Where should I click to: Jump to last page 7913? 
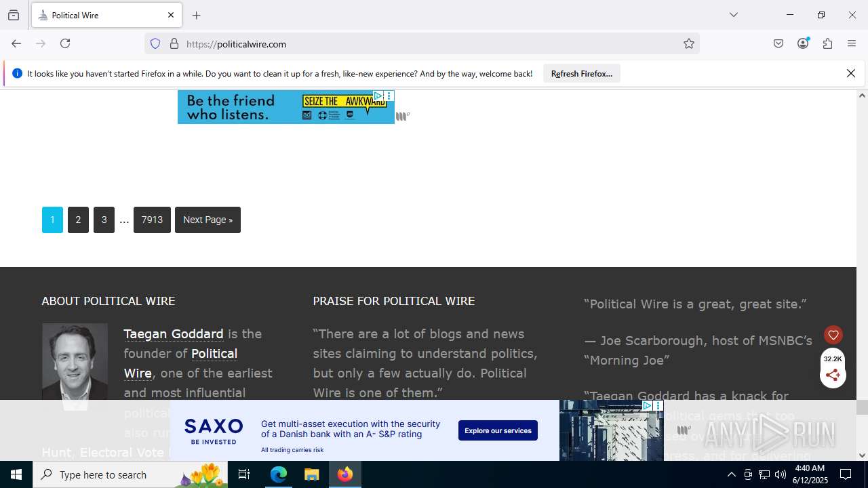coord(152,220)
